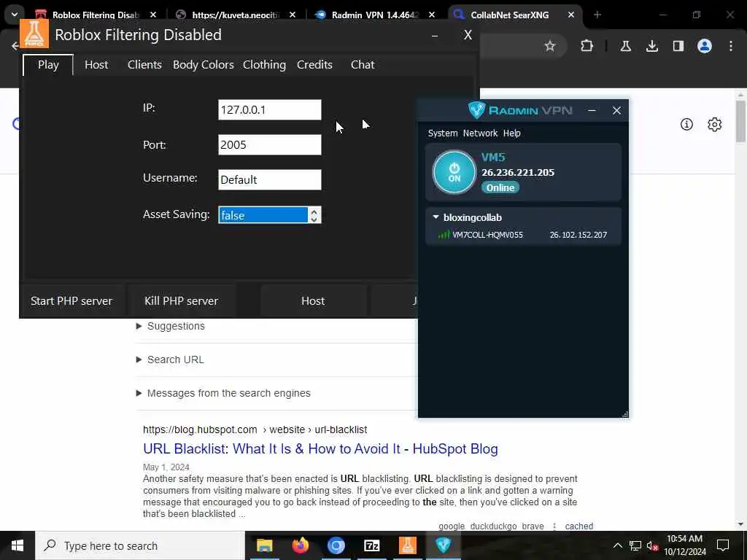Expand the Suggestions section

coord(171,326)
